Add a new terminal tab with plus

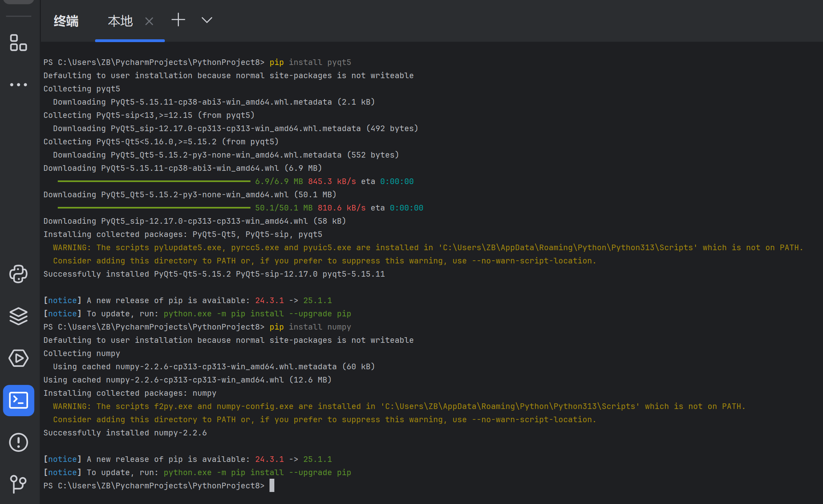point(178,20)
